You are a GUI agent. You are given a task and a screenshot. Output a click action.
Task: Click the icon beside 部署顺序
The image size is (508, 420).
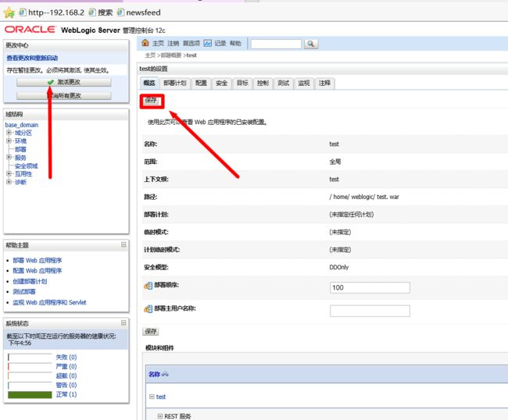(148, 286)
